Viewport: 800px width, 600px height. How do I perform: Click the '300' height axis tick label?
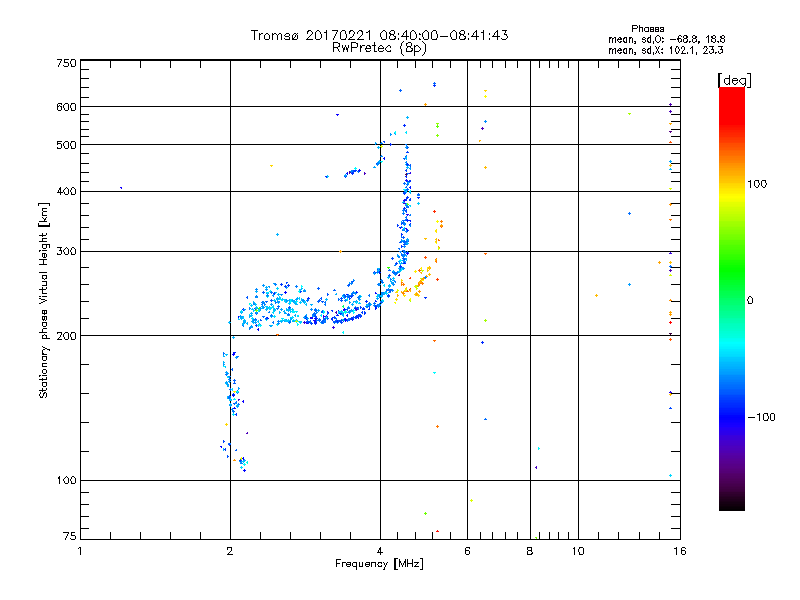click(x=66, y=252)
